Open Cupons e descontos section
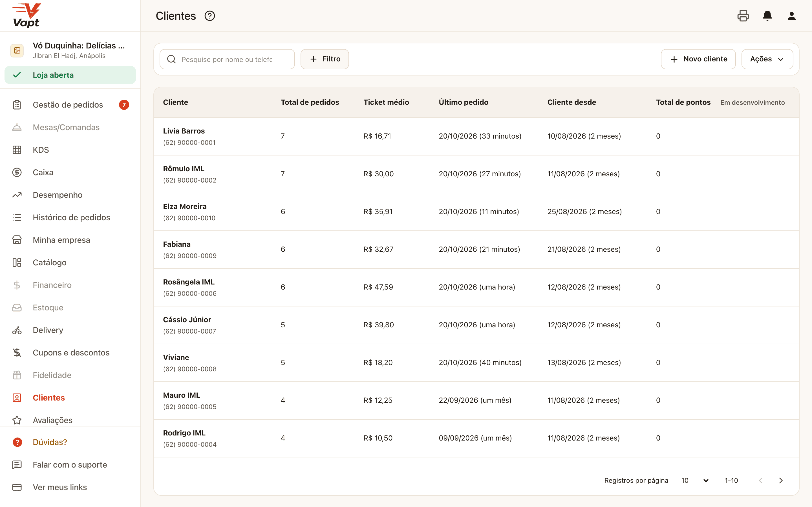812x507 pixels. [x=70, y=353]
